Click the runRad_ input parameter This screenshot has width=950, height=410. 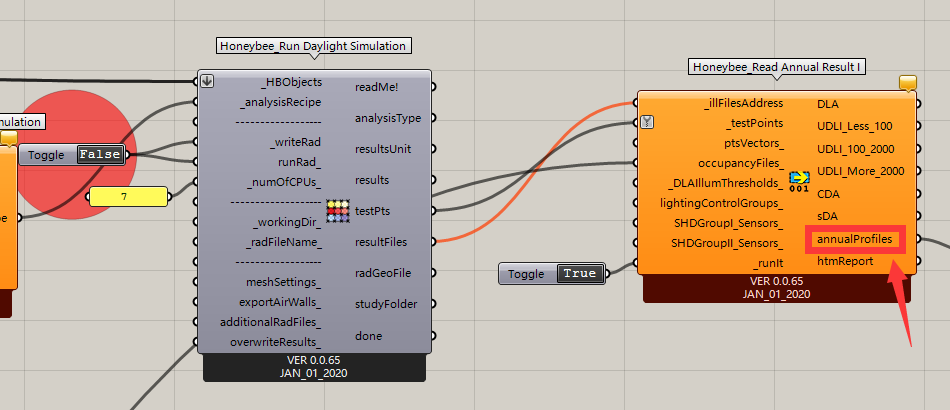coord(300,162)
